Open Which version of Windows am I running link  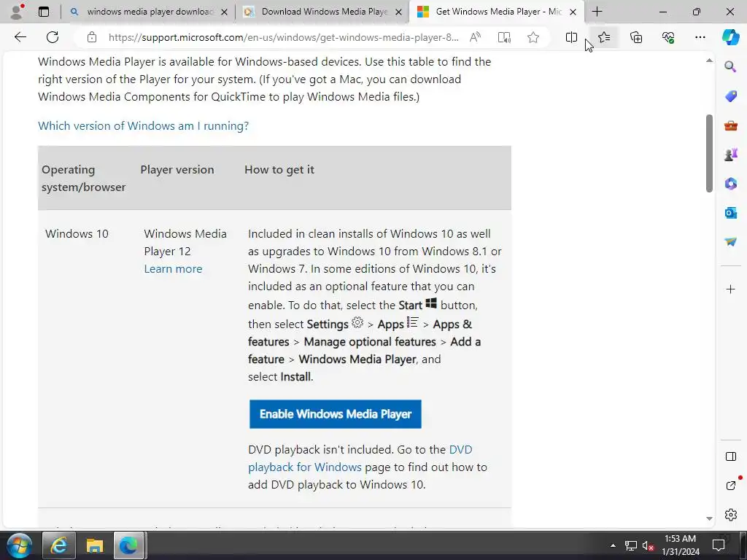point(144,125)
